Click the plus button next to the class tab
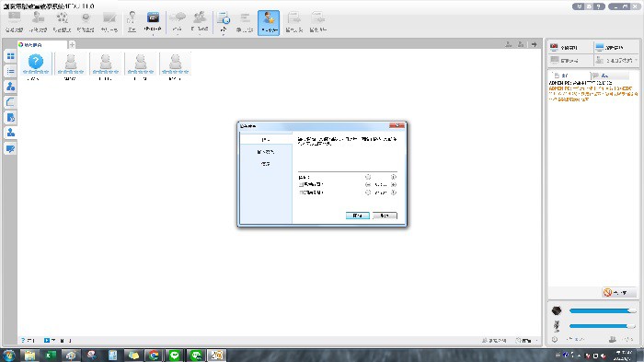644x362 pixels. 72,44
